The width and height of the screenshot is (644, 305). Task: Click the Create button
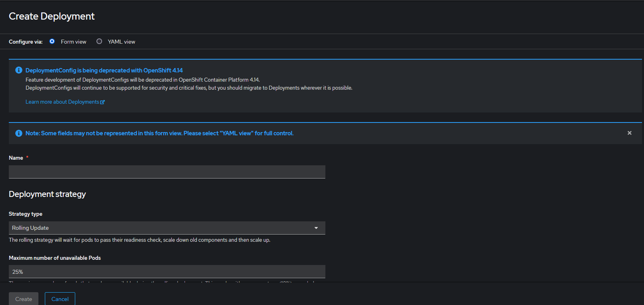(24, 299)
